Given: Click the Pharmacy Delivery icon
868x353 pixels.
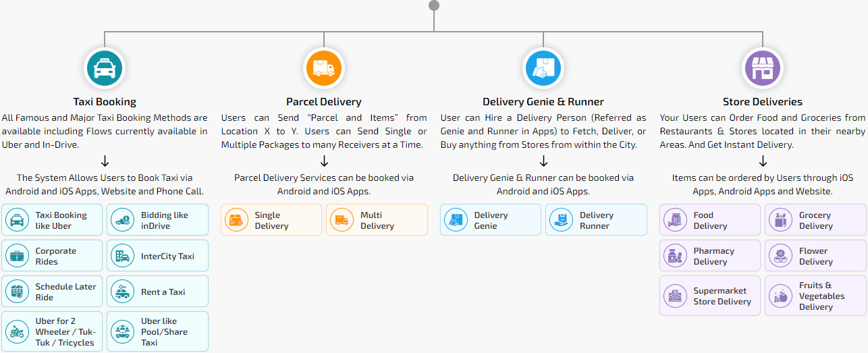Looking at the screenshot, I should pos(674,256).
